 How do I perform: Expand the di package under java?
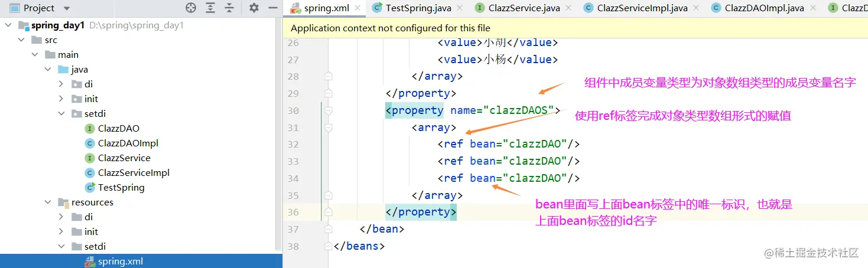point(61,84)
